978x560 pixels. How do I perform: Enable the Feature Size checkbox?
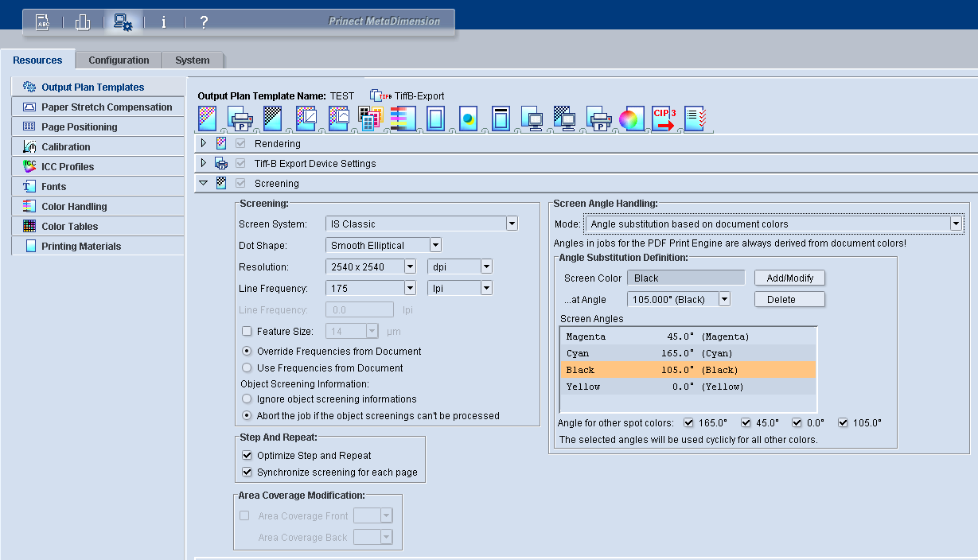pyautogui.click(x=247, y=331)
